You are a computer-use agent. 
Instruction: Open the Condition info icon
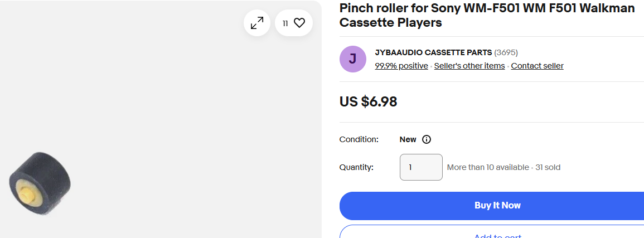427,139
